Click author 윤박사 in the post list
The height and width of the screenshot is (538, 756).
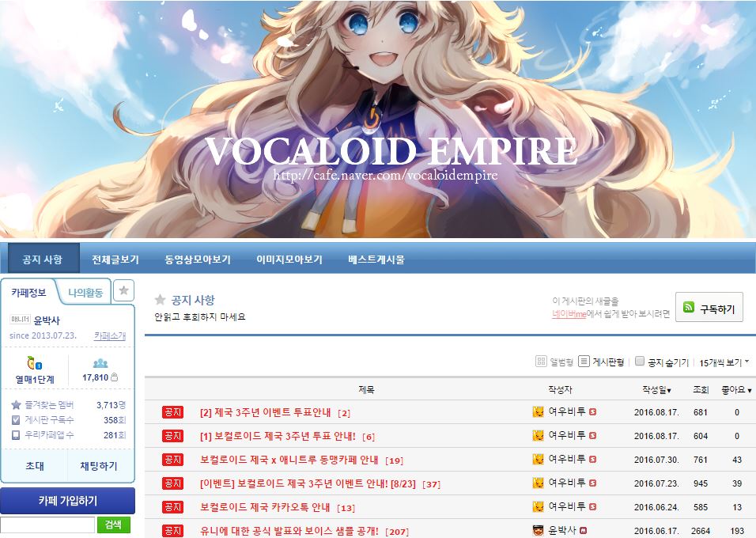point(561,530)
